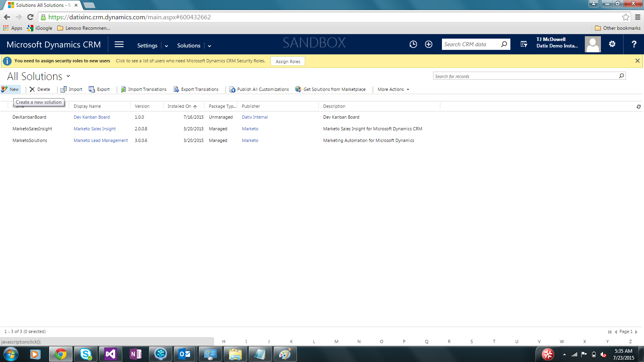Open Skype from the taskbar
Screen dimensions: 644x362
(85, 354)
